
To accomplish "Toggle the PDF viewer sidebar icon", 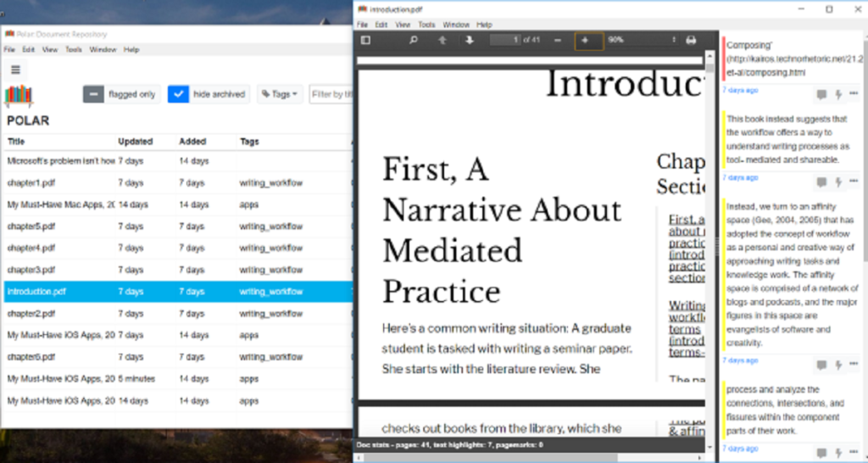I will point(365,40).
